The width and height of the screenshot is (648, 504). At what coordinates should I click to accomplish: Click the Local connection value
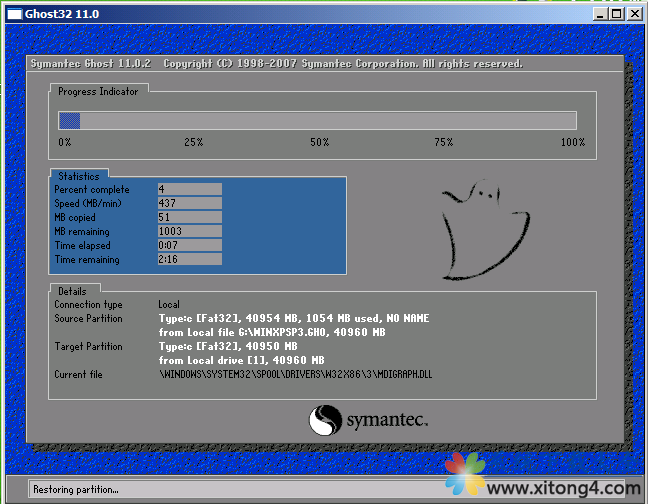coord(169,305)
